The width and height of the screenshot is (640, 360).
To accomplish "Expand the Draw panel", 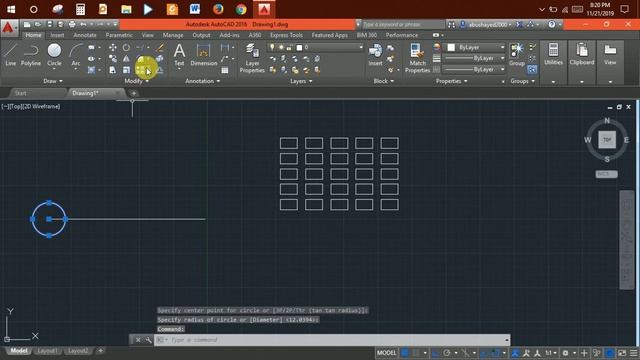I will click(x=53, y=81).
